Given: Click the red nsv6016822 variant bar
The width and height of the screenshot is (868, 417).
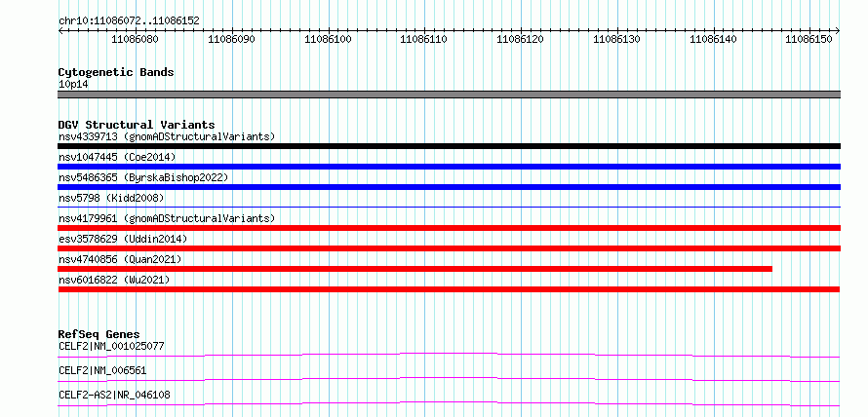Looking at the screenshot, I should 449,289.
